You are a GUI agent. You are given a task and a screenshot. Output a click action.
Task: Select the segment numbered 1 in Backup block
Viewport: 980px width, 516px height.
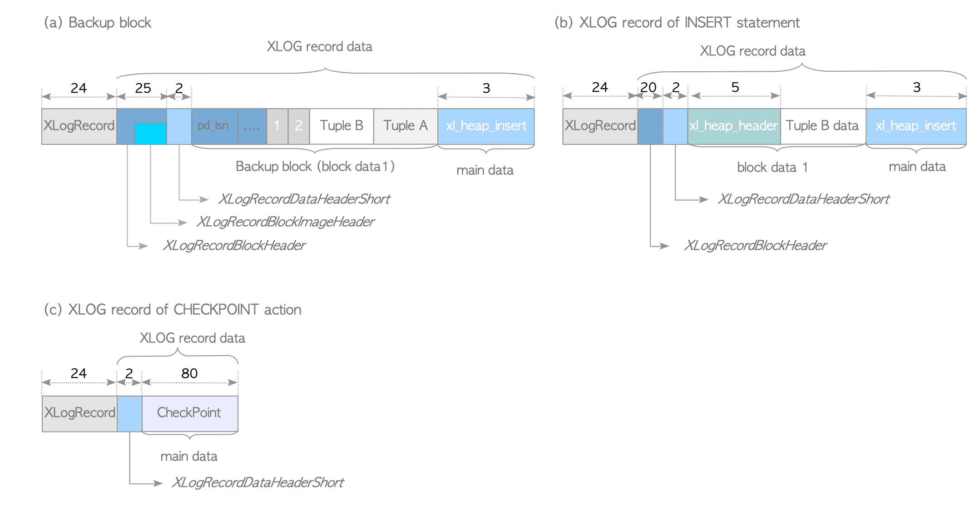(x=277, y=126)
